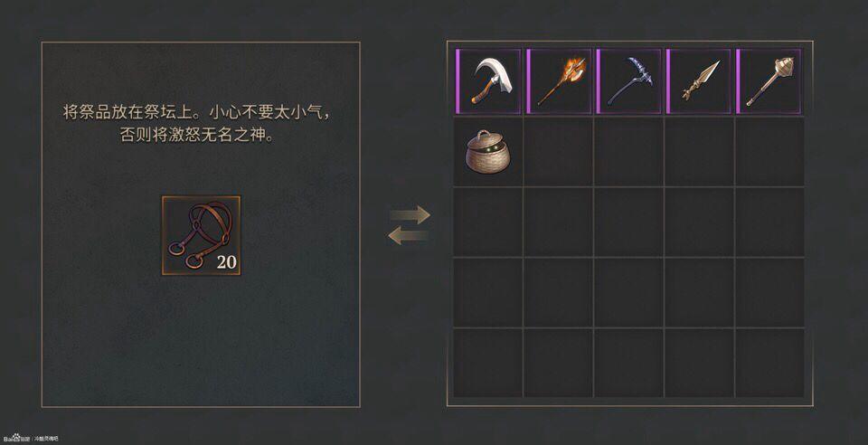The image size is (868, 445).
Task: Click the leather bridle offering slot
Action: pyautogui.click(x=201, y=235)
